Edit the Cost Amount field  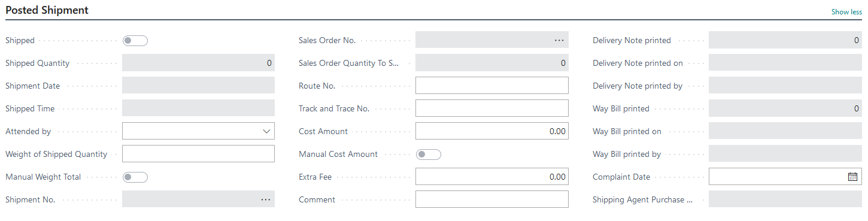(x=492, y=131)
